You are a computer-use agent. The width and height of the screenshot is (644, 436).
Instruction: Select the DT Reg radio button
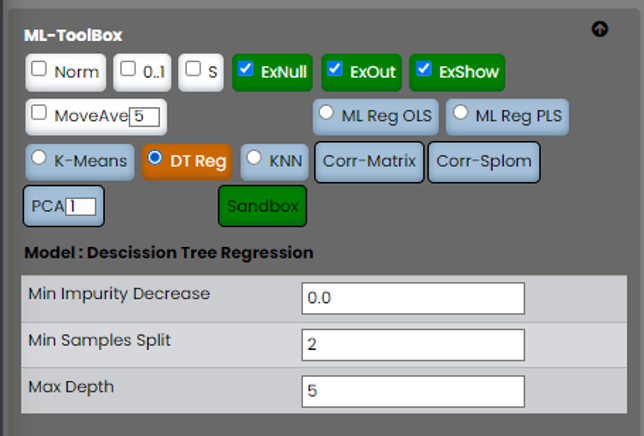pyautogui.click(x=155, y=158)
